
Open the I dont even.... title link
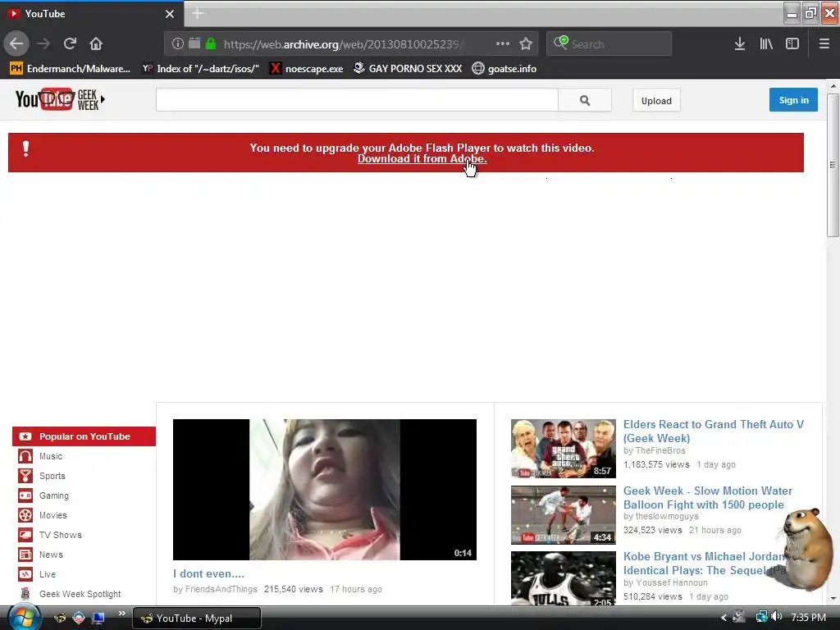[208, 573]
